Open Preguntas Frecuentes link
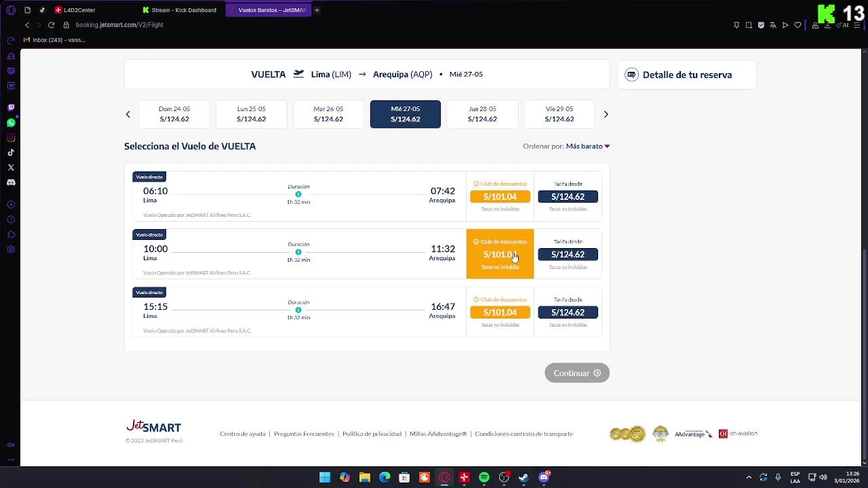The height and width of the screenshot is (488, 868). click(304, 434)
